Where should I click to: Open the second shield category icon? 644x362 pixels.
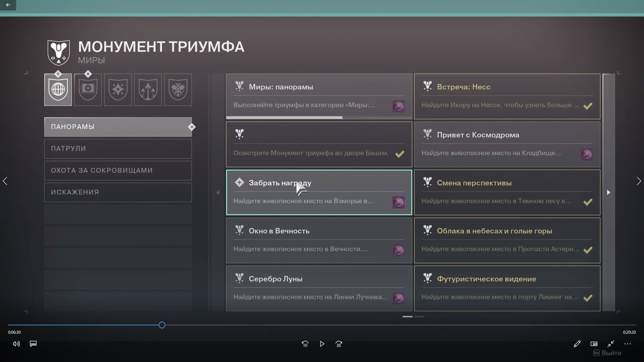[x=88, y=90]
